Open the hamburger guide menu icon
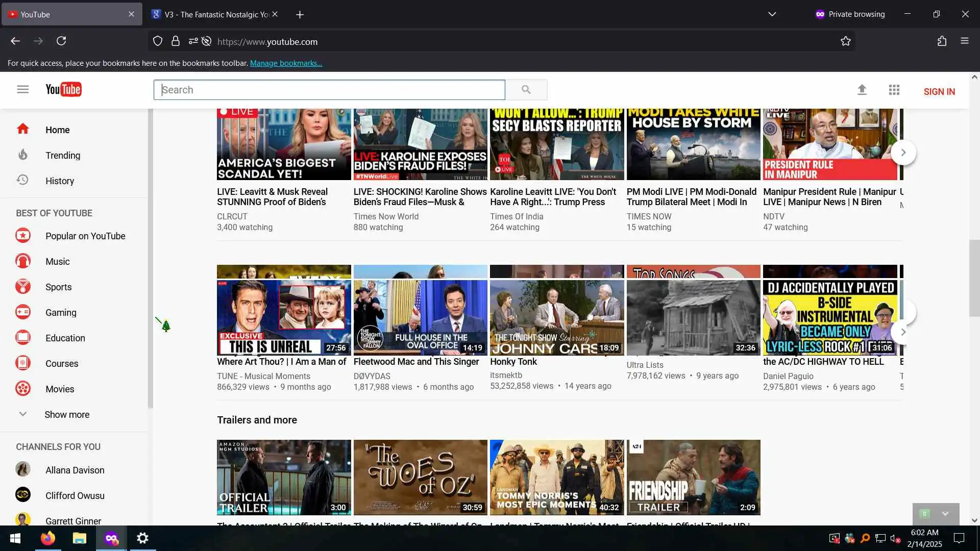This screenshot has width=980, height=551. tap(22, 90)
